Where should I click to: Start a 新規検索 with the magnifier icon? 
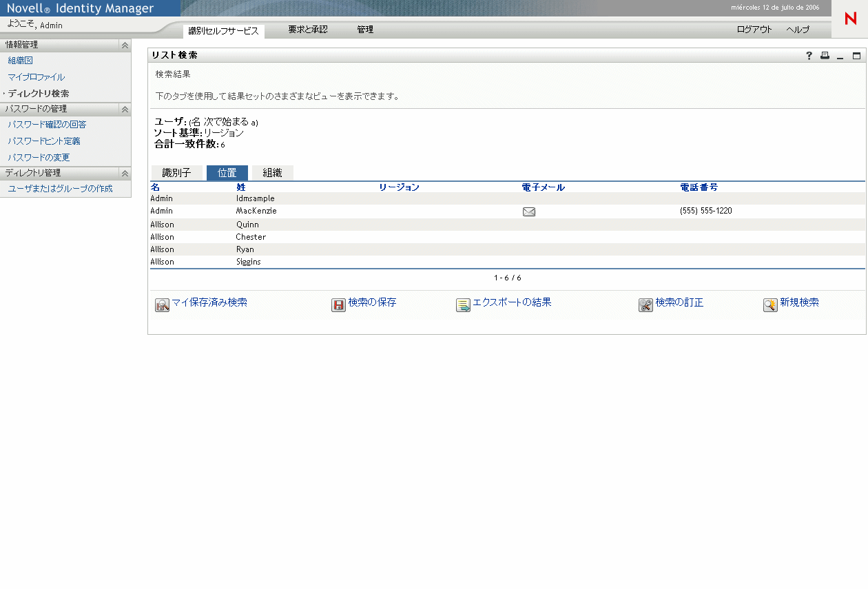tap(770, 304)
